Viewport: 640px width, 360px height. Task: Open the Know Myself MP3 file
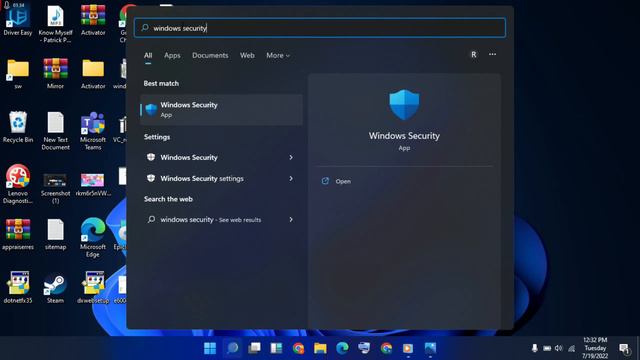(56, 24)
